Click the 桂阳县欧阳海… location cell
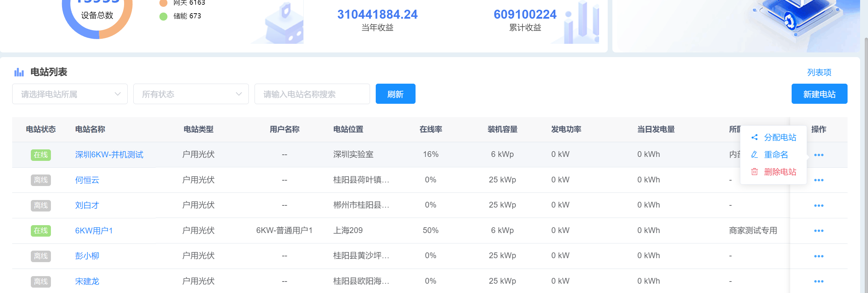Image resolution: width=868 pixels, height=293 pixels. point(361,281)
